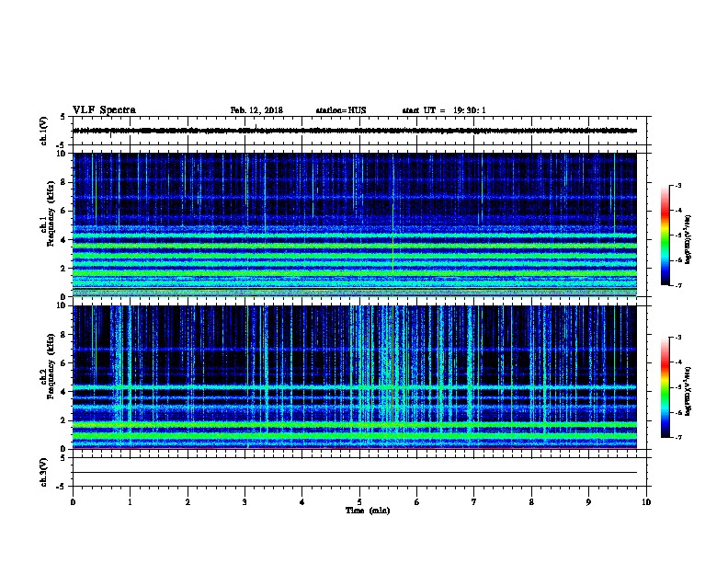Viewport: 728px width, 563px height.
Task: Click the '-7' label on ch.1 color bar
Action: point(677,285)
